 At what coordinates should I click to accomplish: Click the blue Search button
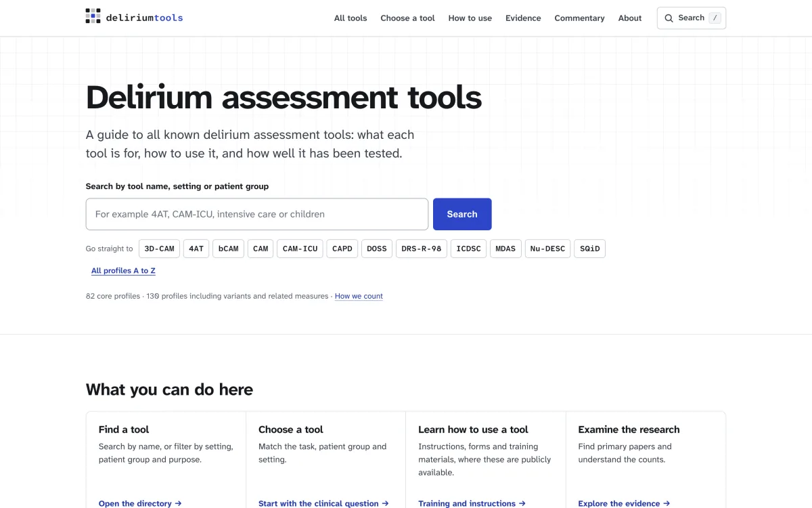(x=462, y=214)
